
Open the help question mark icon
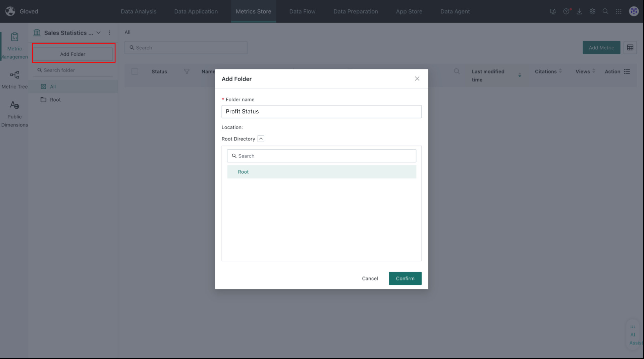tap(567, 11)
